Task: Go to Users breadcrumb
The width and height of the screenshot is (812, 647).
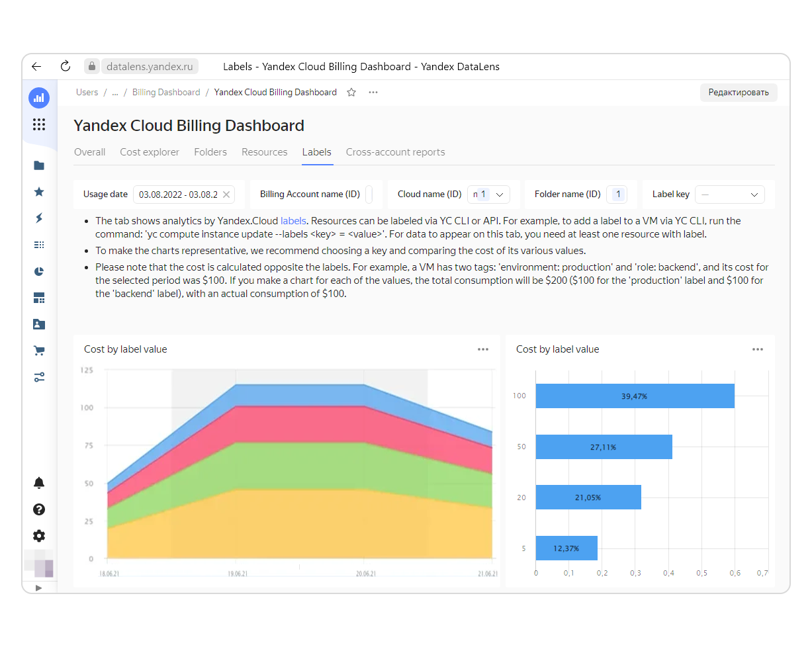Action: (x=87, y=93)
